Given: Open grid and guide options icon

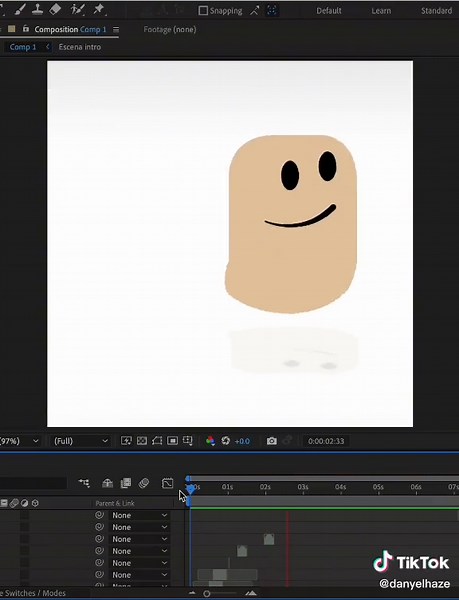Looking at the screenshot, I should click(x=188, y=441).
